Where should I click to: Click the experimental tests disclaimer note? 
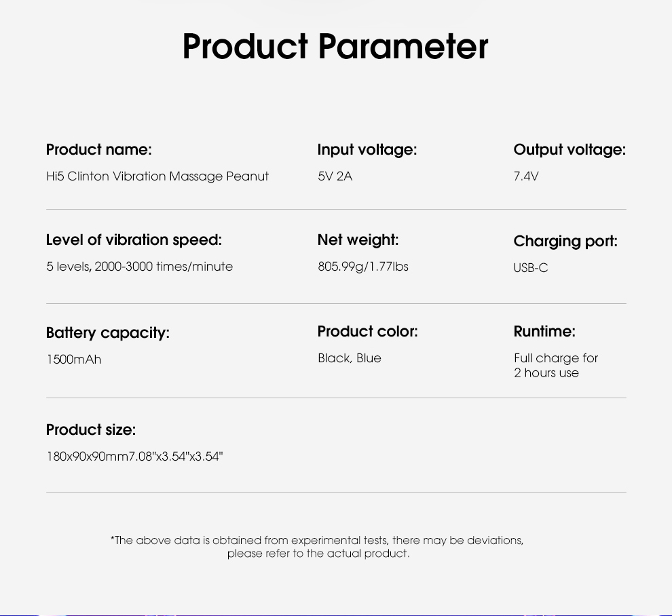tap(317, 547)
